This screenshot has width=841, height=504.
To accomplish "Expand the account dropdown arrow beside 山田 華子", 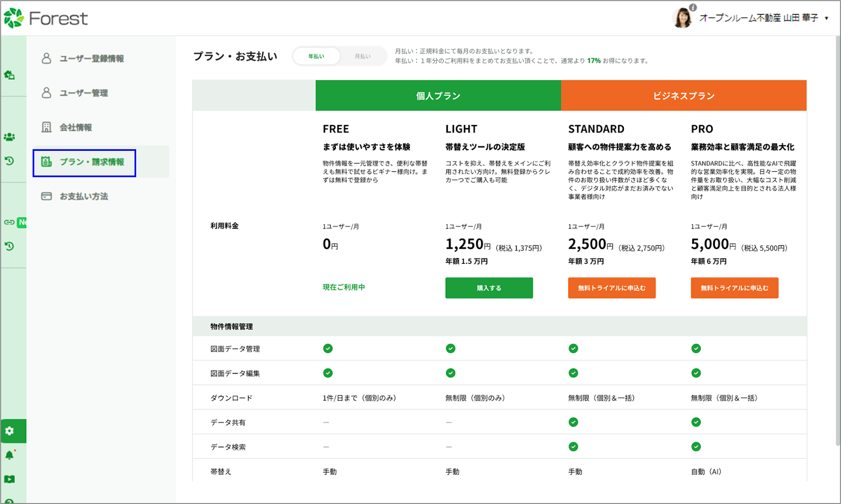I will [827, 18].
